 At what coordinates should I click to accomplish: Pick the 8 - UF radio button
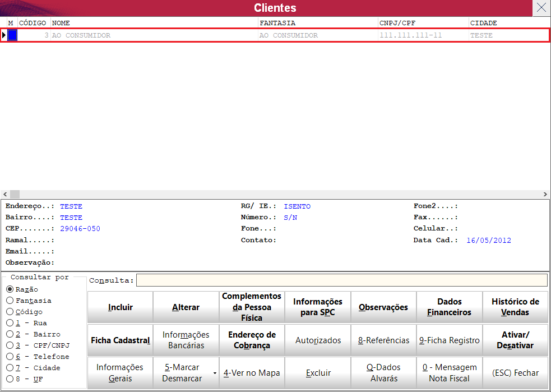click(x=25, y=379)
